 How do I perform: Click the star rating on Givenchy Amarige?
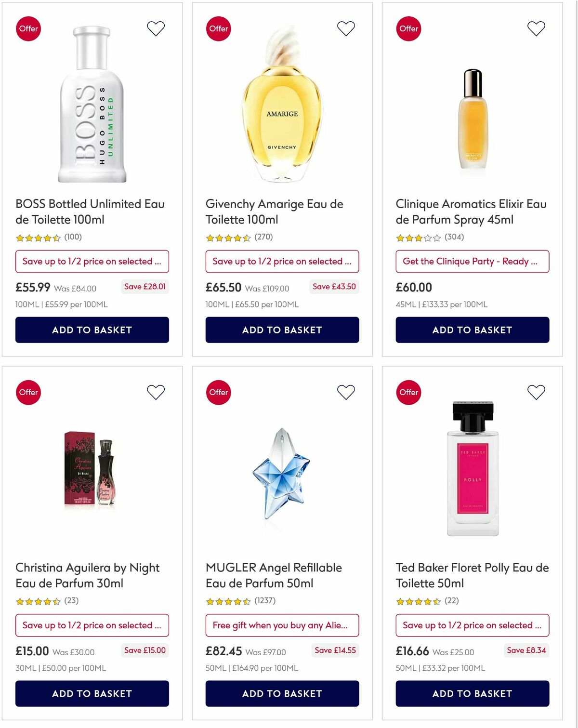(x=226, y=237)
